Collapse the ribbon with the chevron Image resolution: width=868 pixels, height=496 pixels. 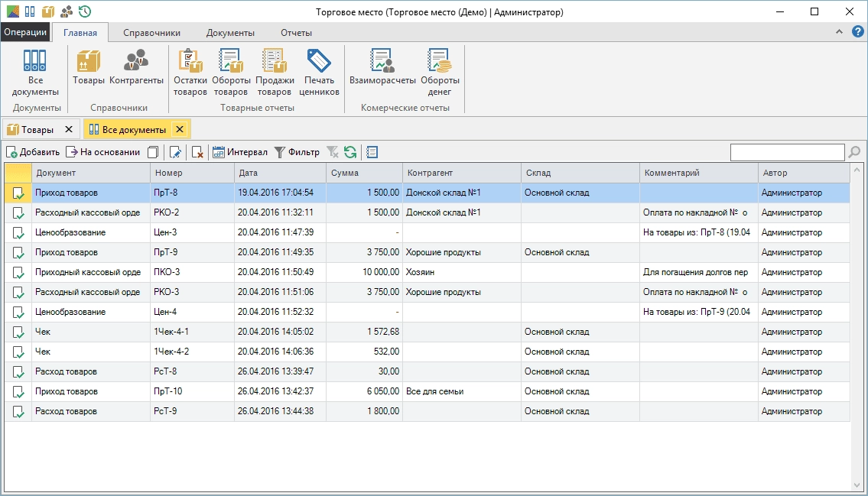(839, 32)
